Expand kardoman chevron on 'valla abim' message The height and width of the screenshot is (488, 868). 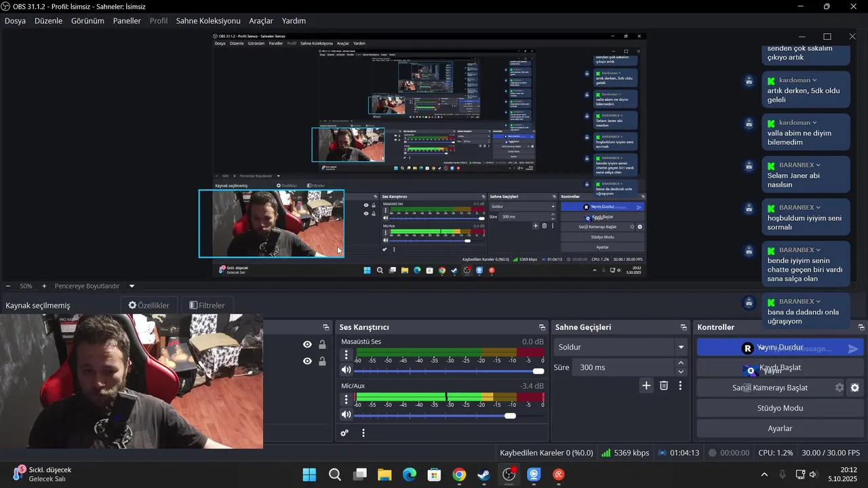(814, 123)
